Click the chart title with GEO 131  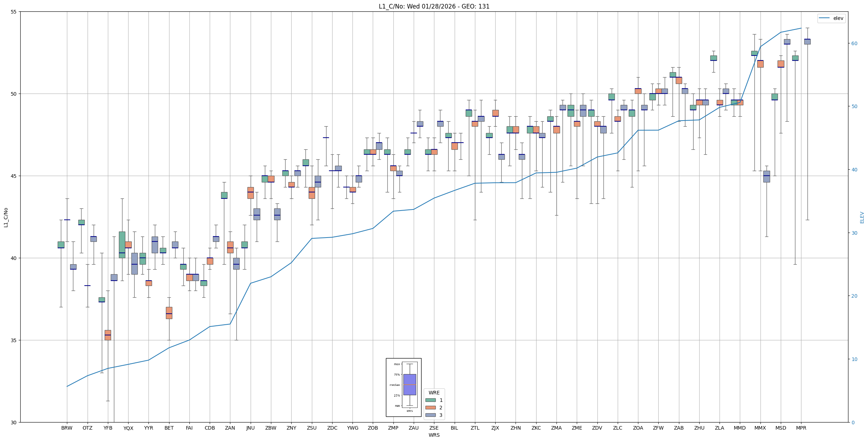434,6
